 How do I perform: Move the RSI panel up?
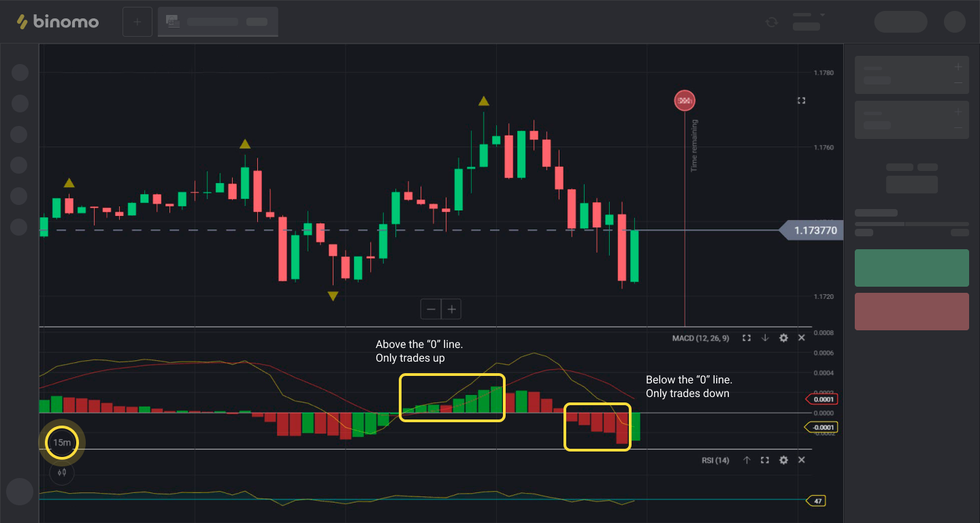point(747,460)
